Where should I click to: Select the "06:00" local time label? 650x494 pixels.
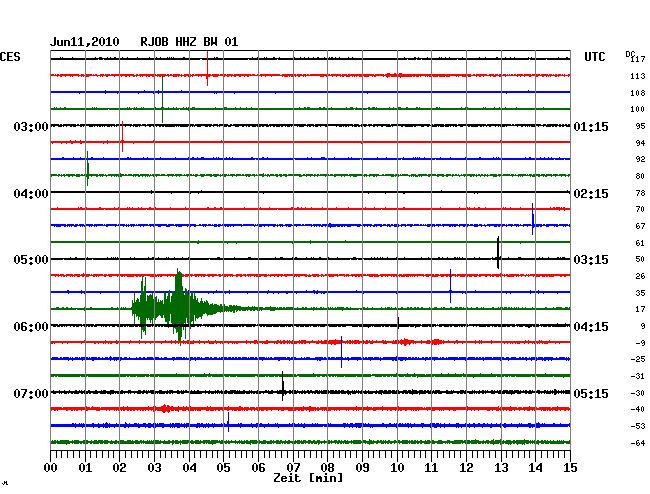(31, 327)
